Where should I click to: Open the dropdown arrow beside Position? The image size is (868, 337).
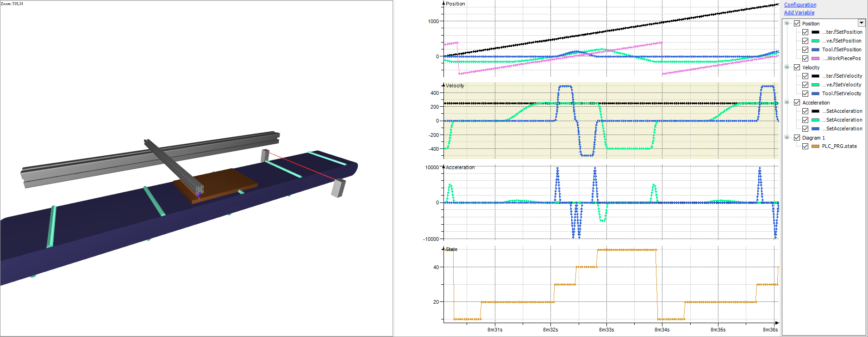point(861,23)
